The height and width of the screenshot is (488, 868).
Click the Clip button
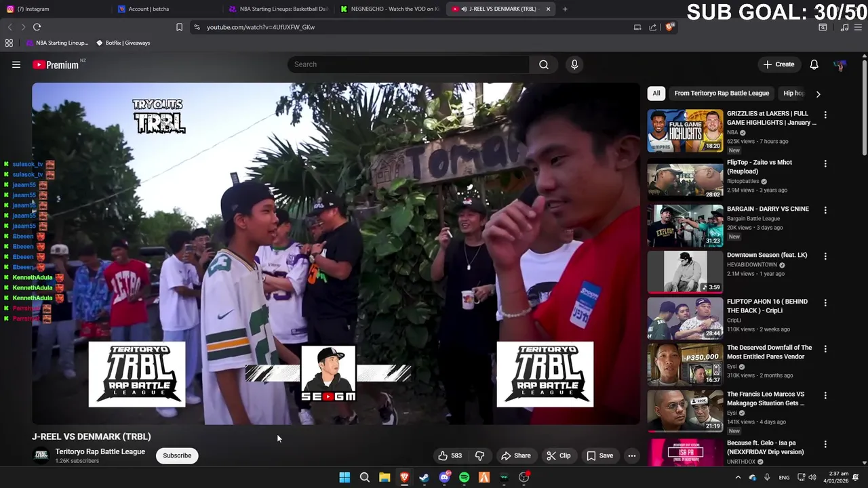click(x=559, y=455)
